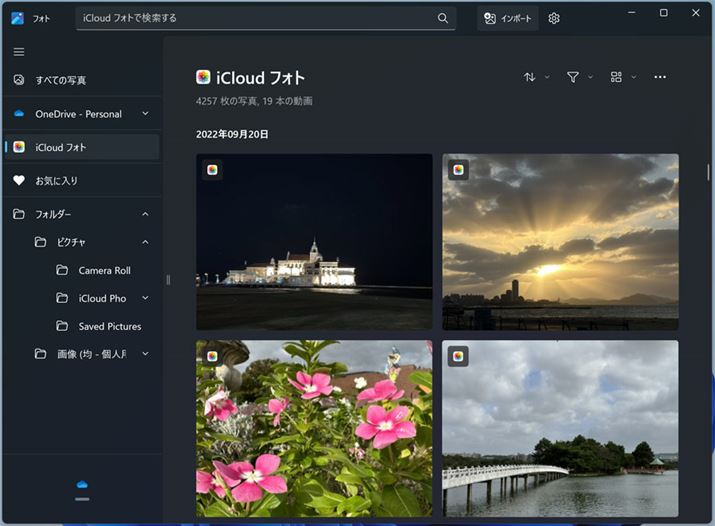
Task: Click the iCloud badge on the sunset photo
Action: (x=458, y=169)
